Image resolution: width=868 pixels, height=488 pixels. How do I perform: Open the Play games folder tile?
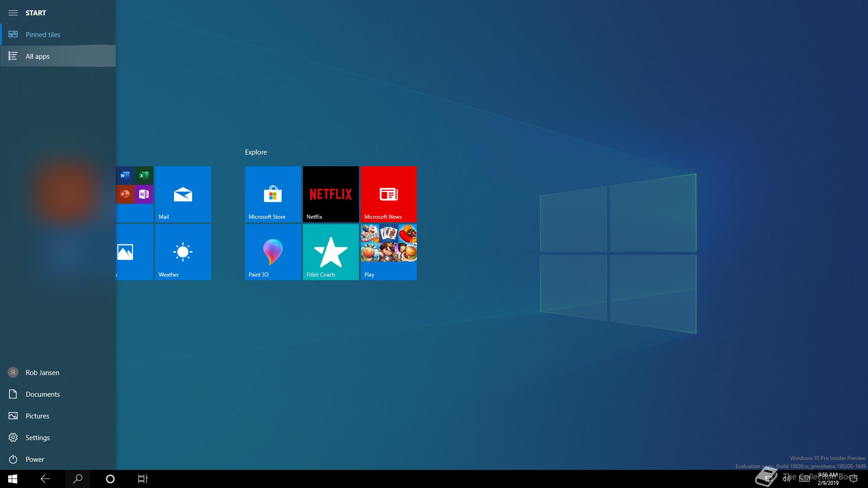(389, 252)
